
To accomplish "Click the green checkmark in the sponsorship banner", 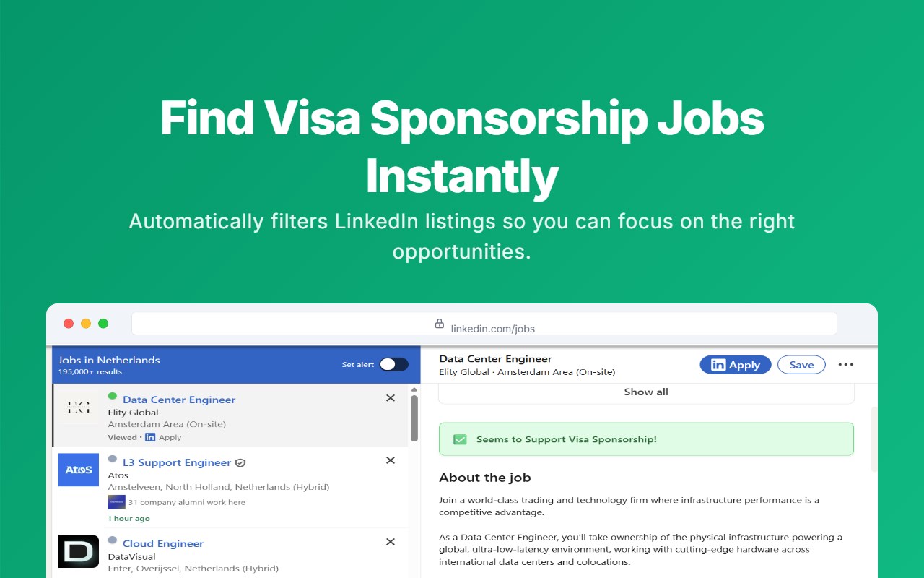I will [x=460, y=439].
